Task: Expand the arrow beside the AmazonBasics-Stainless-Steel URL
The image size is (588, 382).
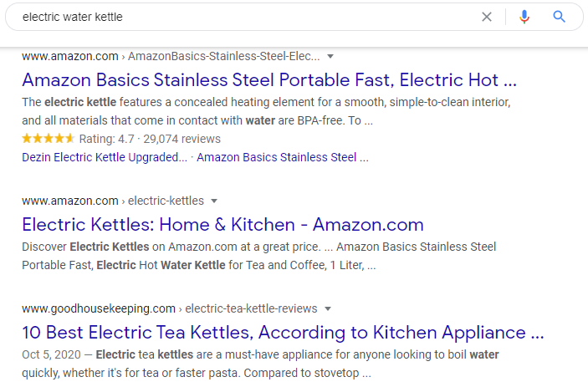Action: coord(330,57)
